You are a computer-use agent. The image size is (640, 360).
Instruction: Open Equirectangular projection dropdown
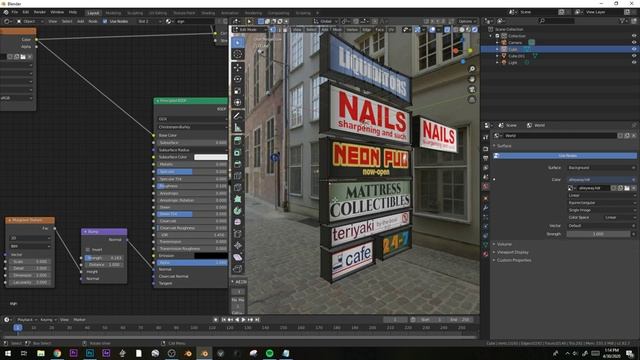coord(602,202)
